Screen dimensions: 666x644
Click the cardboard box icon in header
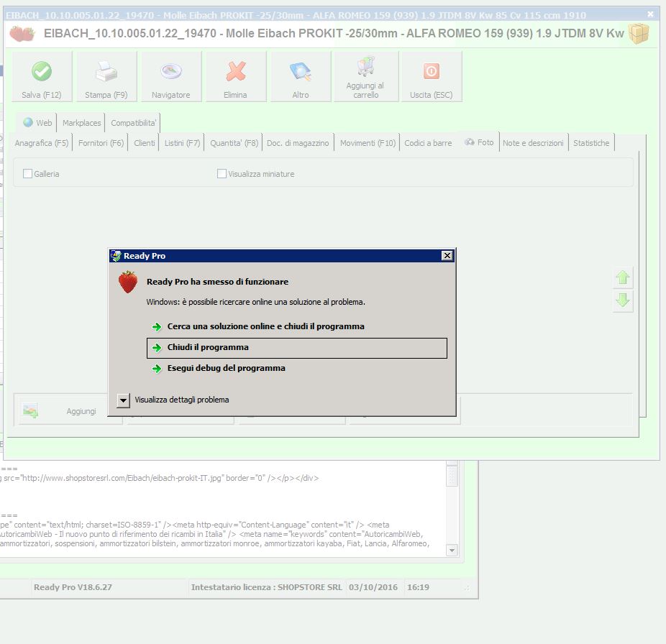(x=639, y=33)
